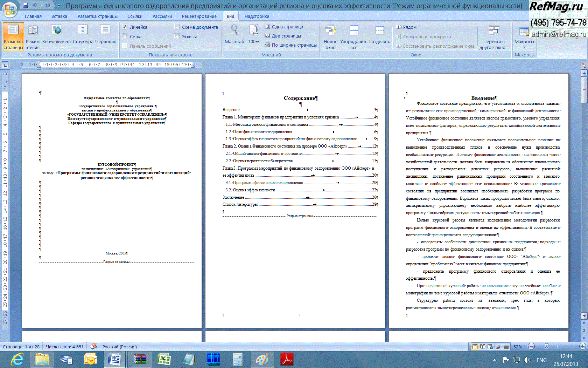Viewport: 588px width, 368px height.
Task: Open Excel from the Windows taskbar
Action: [x=164, y=360]
